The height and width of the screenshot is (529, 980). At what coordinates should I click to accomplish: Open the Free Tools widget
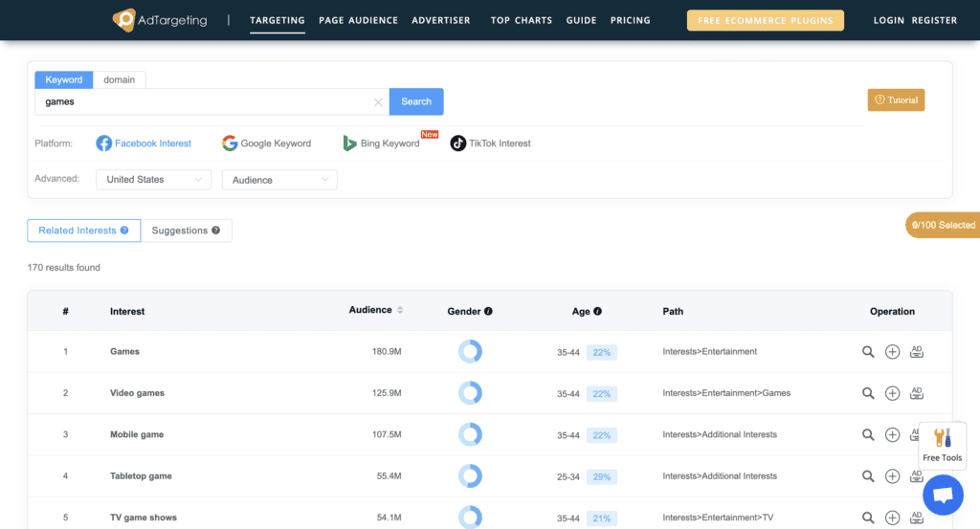pos(942,445)
